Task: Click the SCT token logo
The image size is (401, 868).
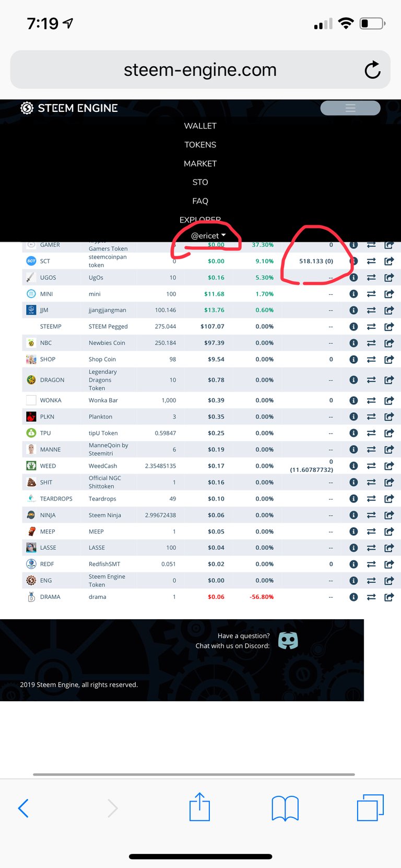Action: coord(31,261)
